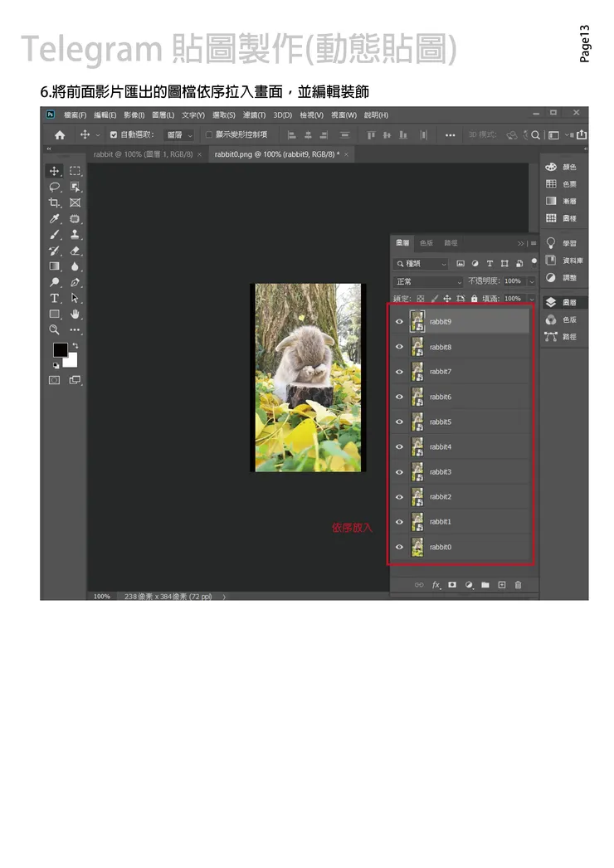
Task: Hide the rabbit3 layer
Action: [399, 471]
